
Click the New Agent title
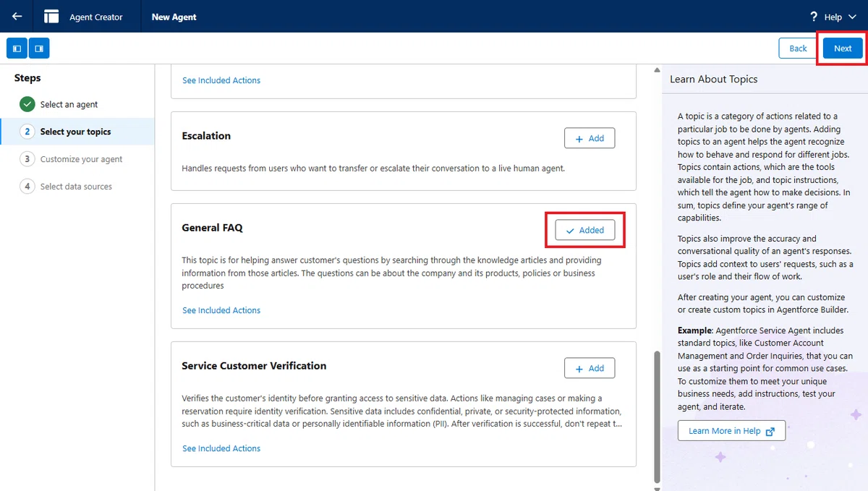pos(174,17)
